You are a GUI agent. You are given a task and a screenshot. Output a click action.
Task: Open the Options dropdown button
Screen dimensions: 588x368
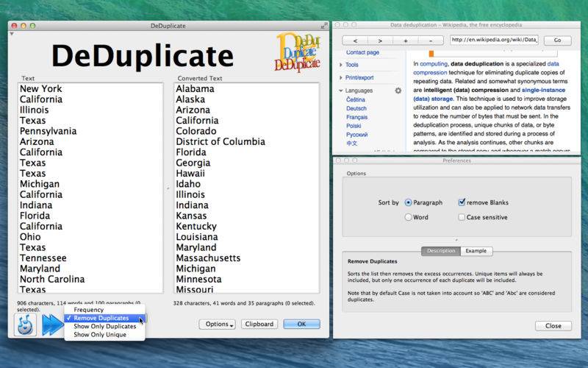pos(217,324)
